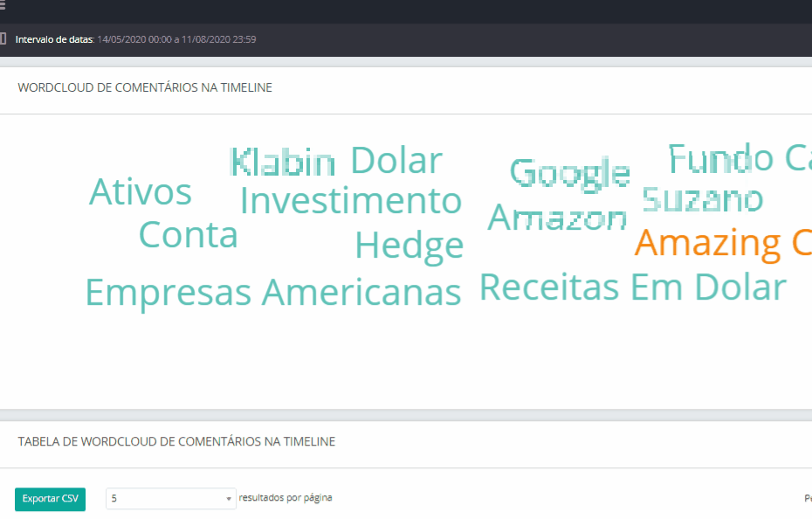The width and height of the screenshot is (812, 519).
Task: Open the results per page dropdown
Action: (x=171, y=498)
